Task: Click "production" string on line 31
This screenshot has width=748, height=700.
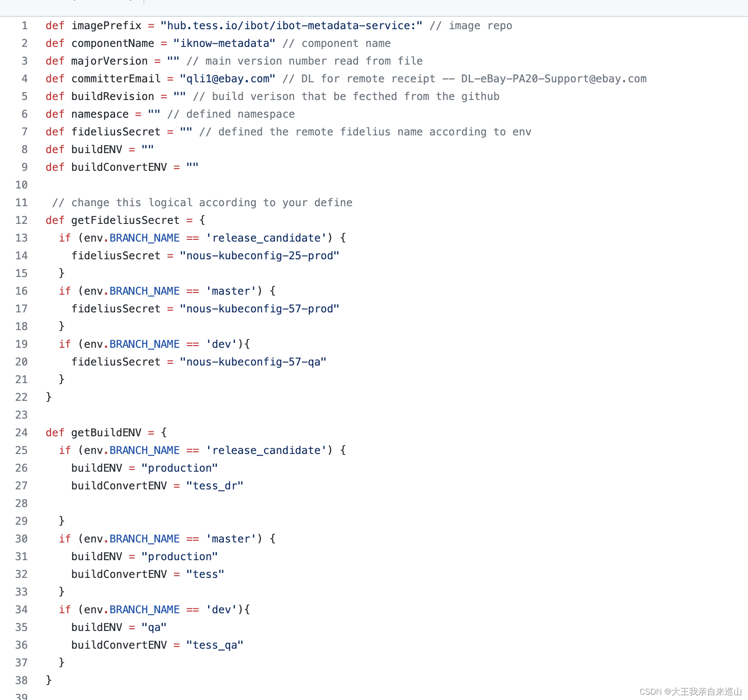Action: pyautogui.click(x=180, y=557)
